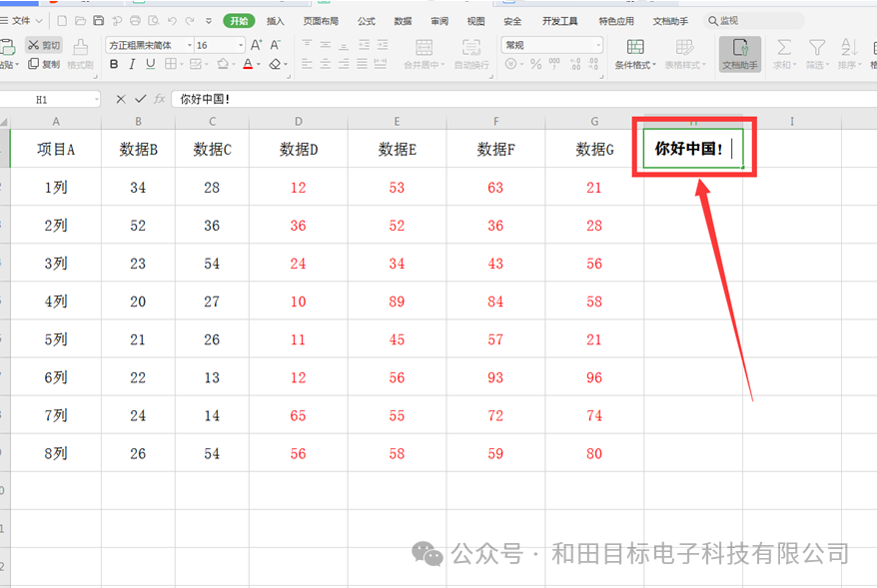Viewport: 877px width, 588px height.
Task: Click the Undo arrow icon
Action: pyautogui.click(x=172, y=21)
